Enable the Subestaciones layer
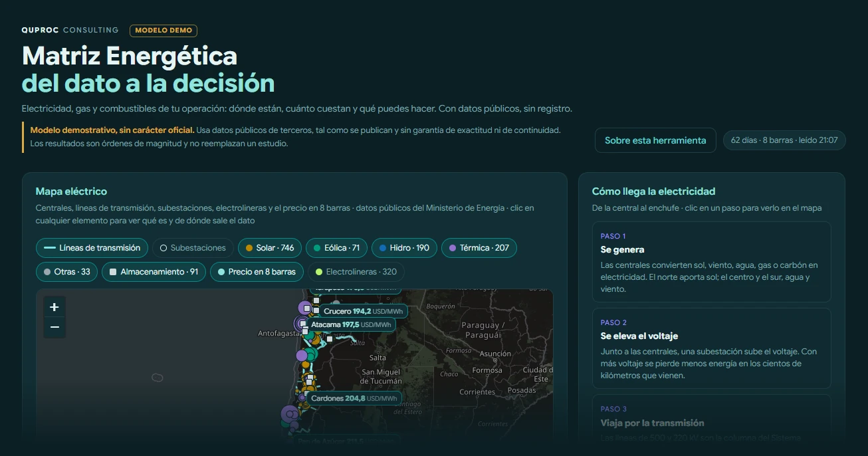 (x=193, y=248)
